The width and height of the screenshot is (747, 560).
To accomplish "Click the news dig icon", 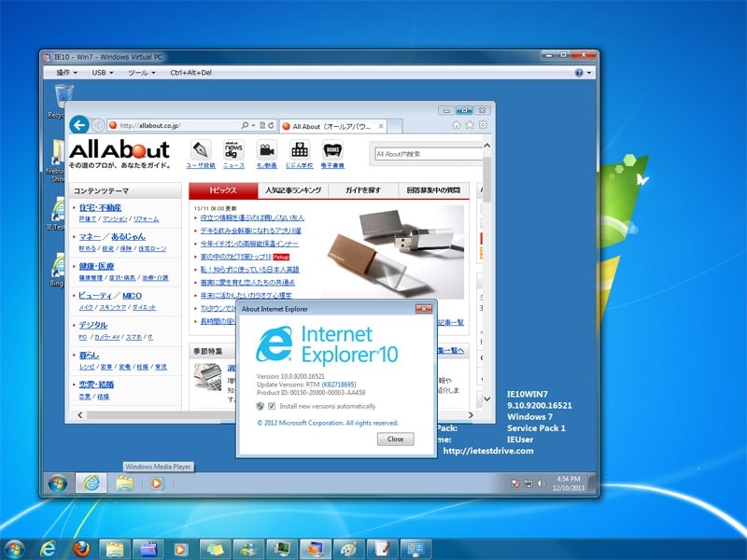I will (233, 150).
